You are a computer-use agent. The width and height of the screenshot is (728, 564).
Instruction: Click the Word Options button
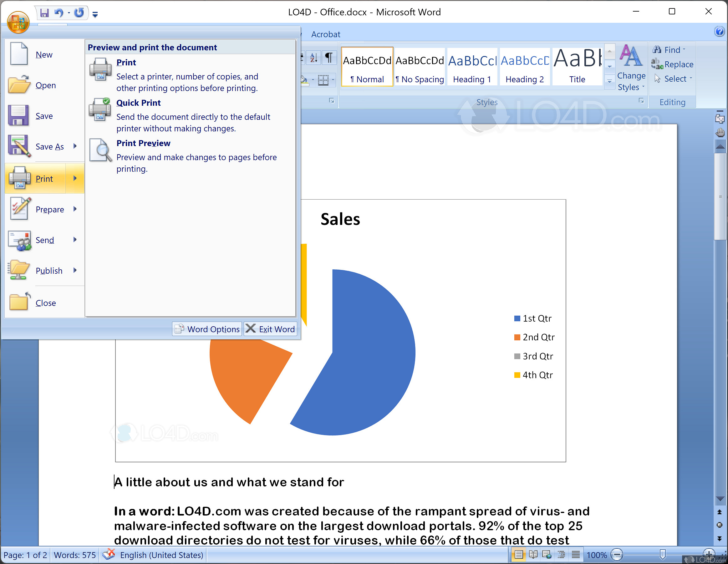(x=207, y=329)
